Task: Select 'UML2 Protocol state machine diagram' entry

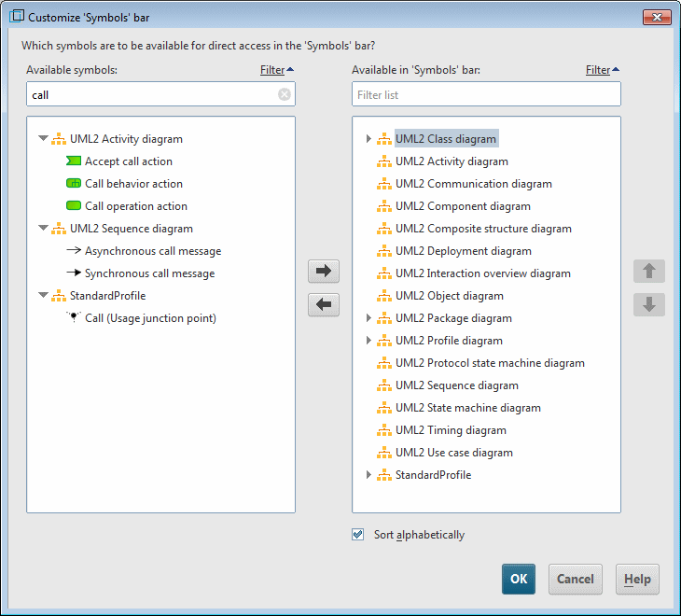Action: [490, 363]
